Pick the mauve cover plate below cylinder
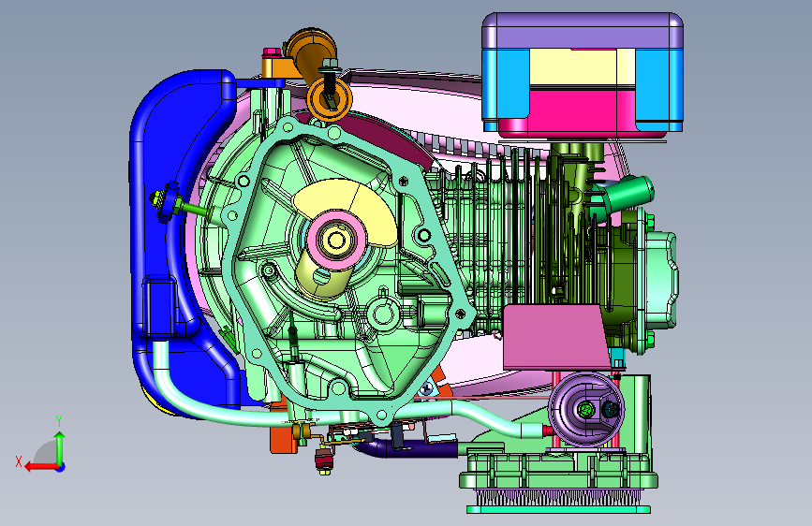812x526 pixels. (x=555, y=337)
